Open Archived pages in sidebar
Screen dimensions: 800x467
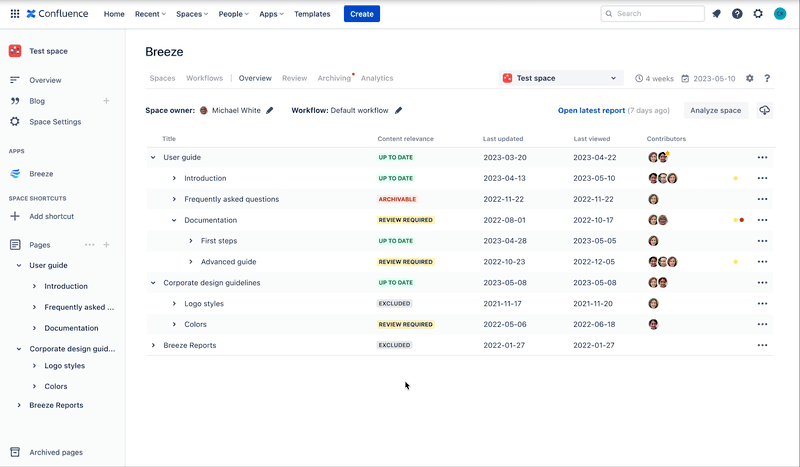[x=56, y=452]
